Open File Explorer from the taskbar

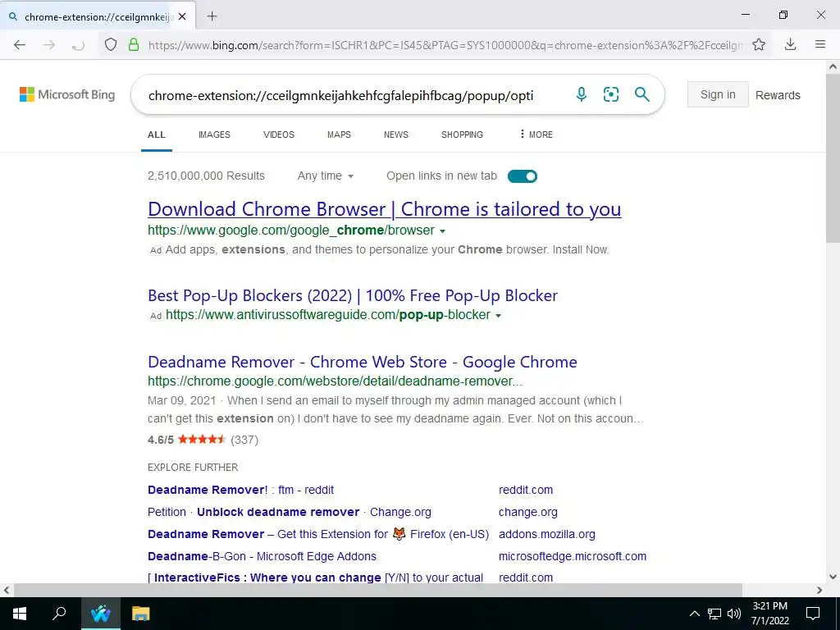click(140, 614)
